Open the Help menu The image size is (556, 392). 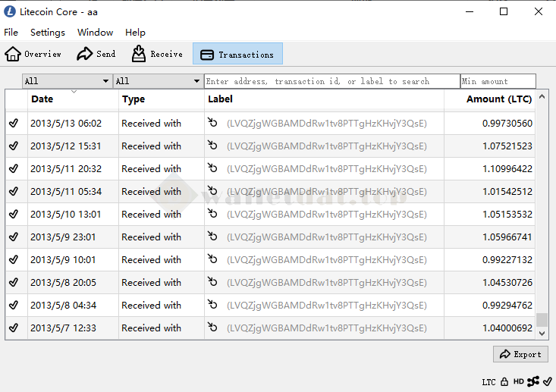[x=135, y=33]
